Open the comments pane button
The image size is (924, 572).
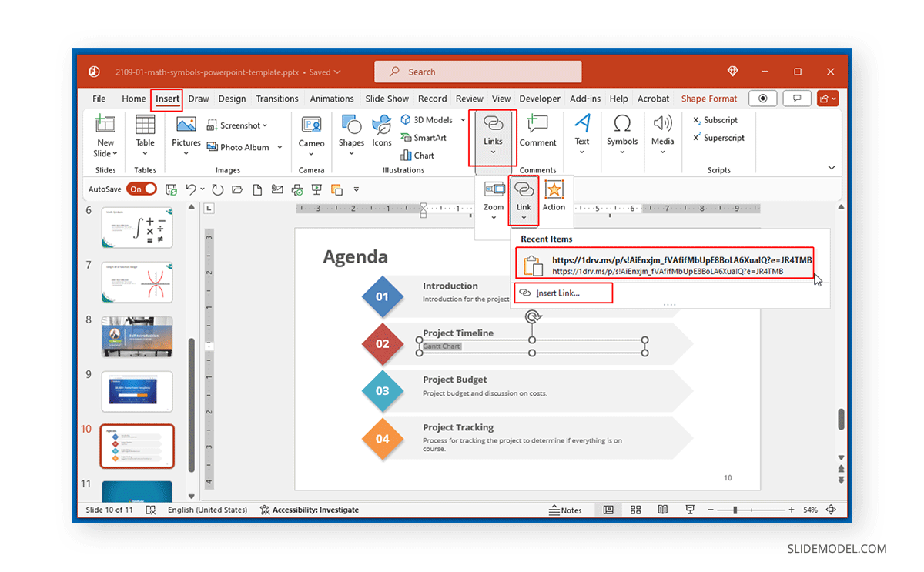pos(797,99)
